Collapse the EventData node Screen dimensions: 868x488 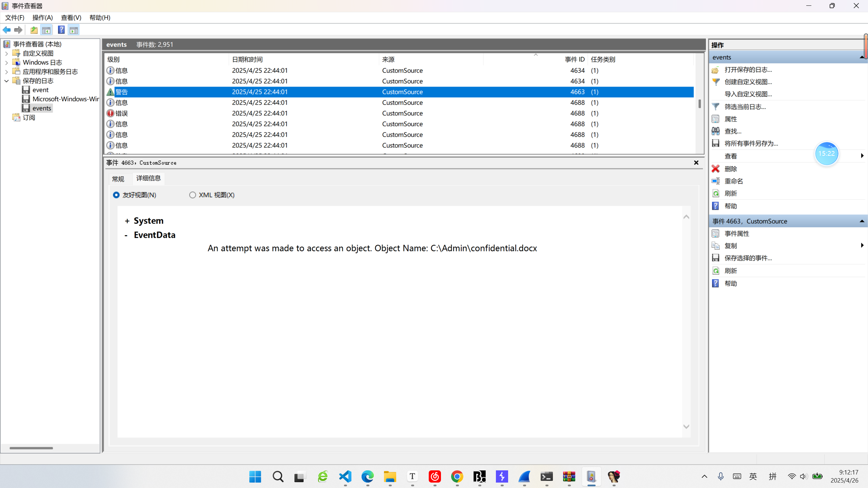pyautogui.click(x=126, y=236)
